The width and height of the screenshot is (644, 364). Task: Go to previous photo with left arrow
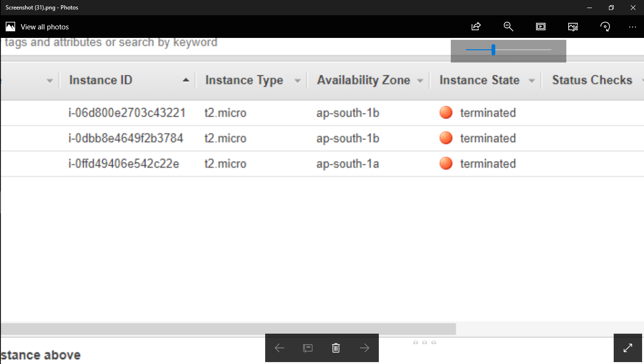pos(279,348)
